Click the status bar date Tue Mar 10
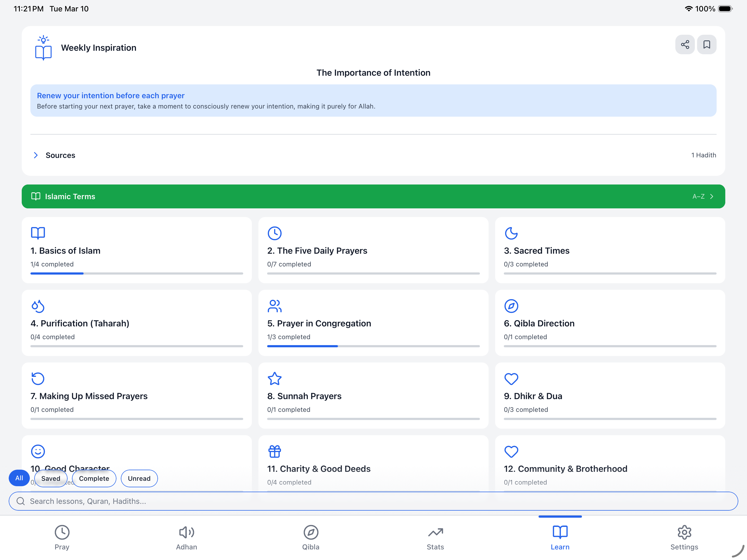 pos(69,9)
